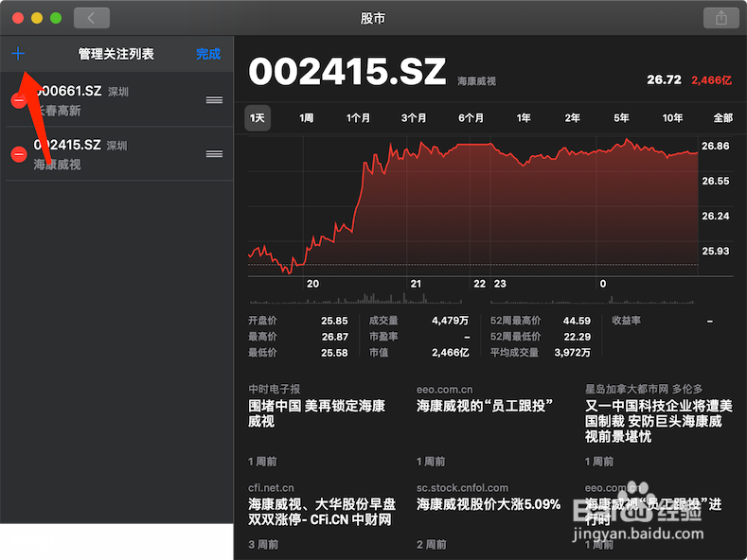Open news article 海康威视的“员工跟投”
This screenshot has height=560, width=747.
point(485,406)
